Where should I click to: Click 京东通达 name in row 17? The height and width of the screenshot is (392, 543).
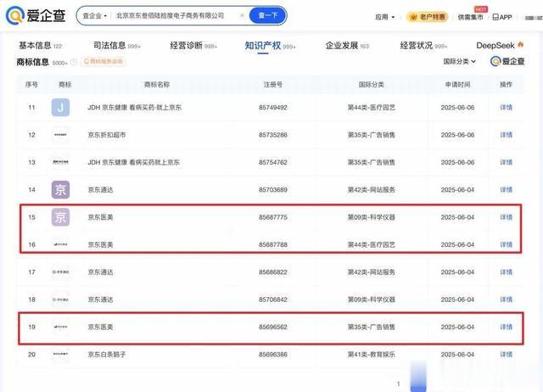100,272
